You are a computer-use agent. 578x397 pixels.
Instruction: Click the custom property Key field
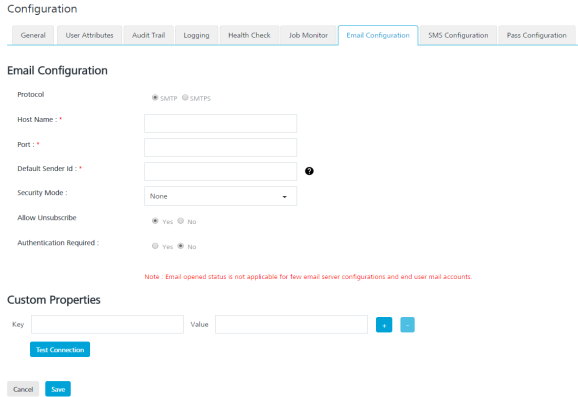(107, 324)
